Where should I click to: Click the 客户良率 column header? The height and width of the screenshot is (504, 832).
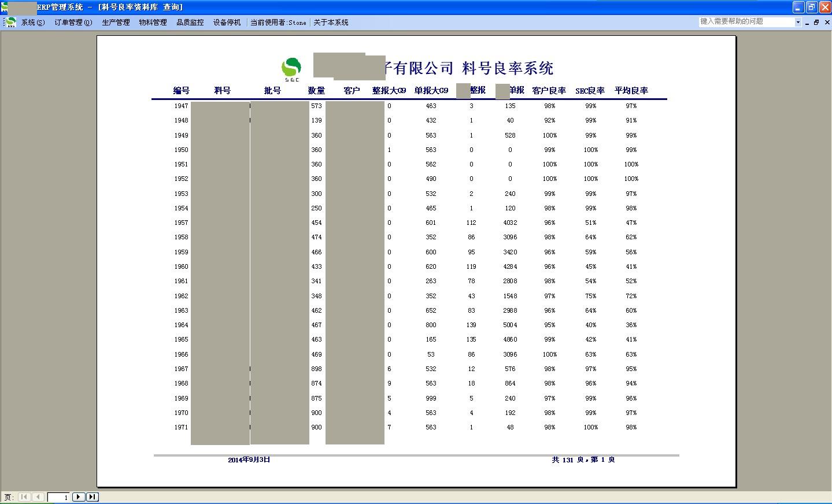click(x=549, y=90)
